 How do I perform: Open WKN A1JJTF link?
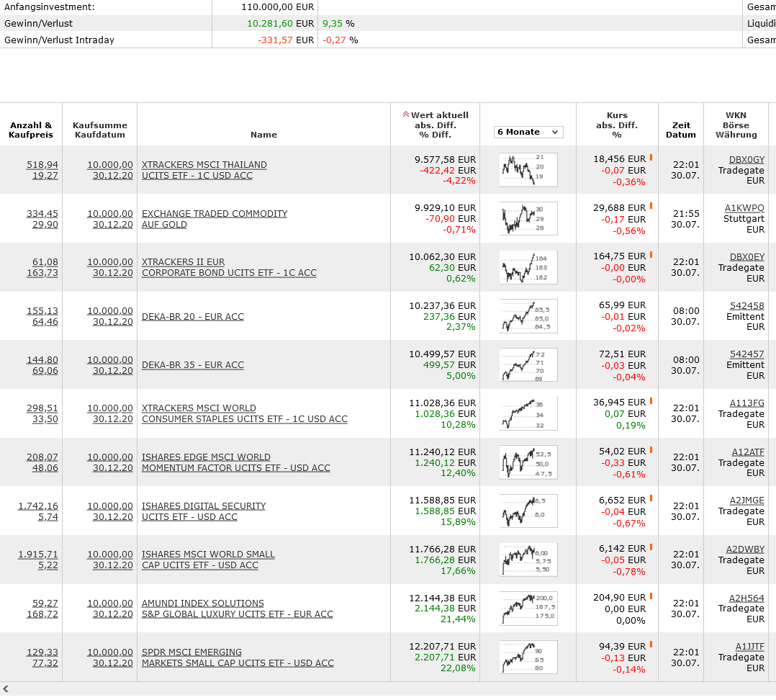point(749,647)
